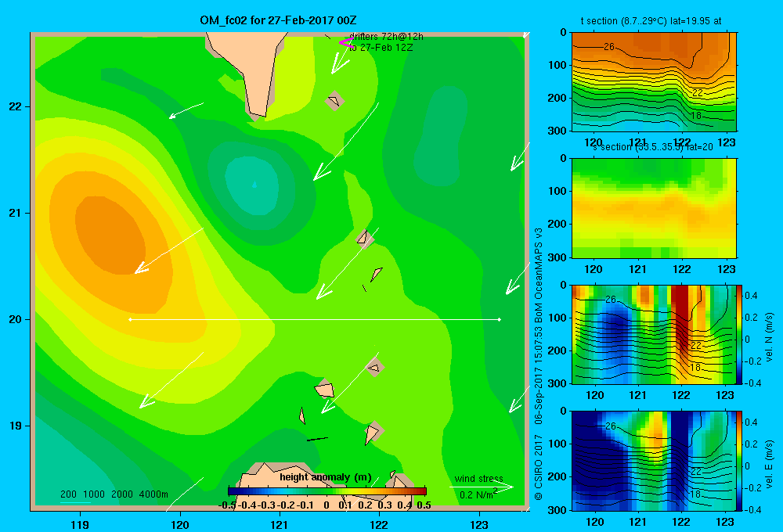Click the 's section (33.5..35.5)' panel title
Image resolution: width=783 pixels, height=532 pixels.
[x=653, y=147]
